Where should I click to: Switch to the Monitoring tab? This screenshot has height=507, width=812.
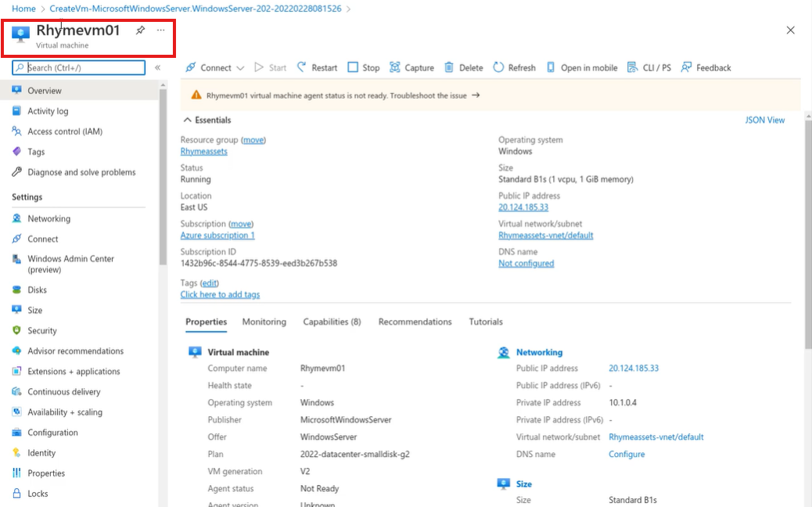coord(264,322)
